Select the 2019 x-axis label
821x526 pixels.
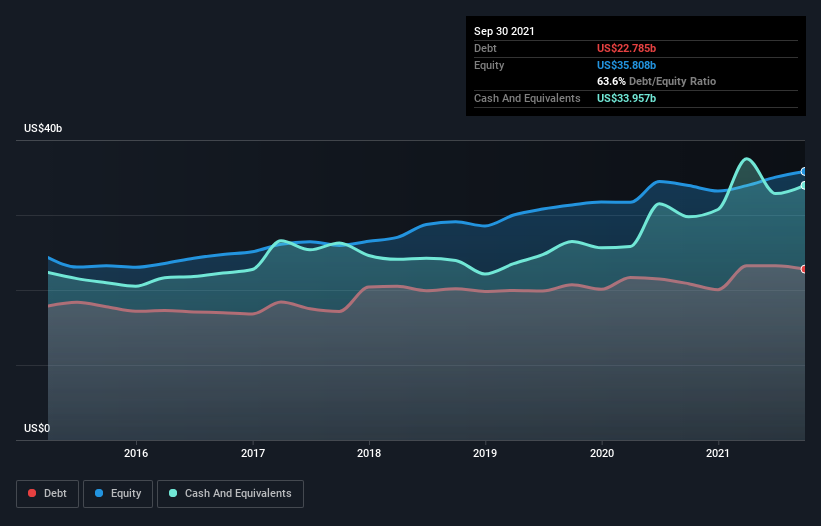click(x=485, y=453)
